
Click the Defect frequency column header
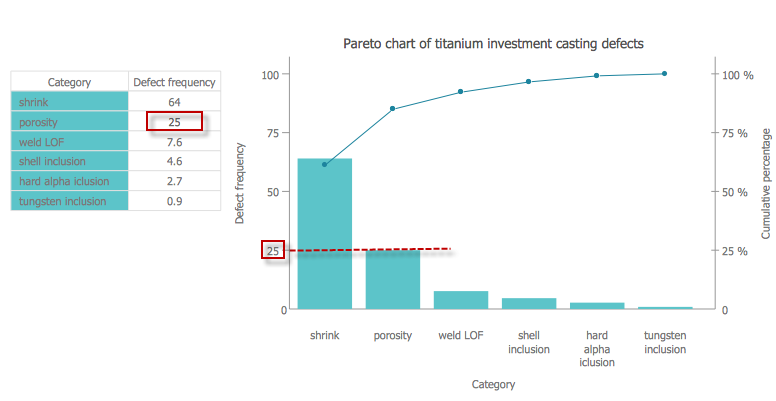[x=174, y=82]
